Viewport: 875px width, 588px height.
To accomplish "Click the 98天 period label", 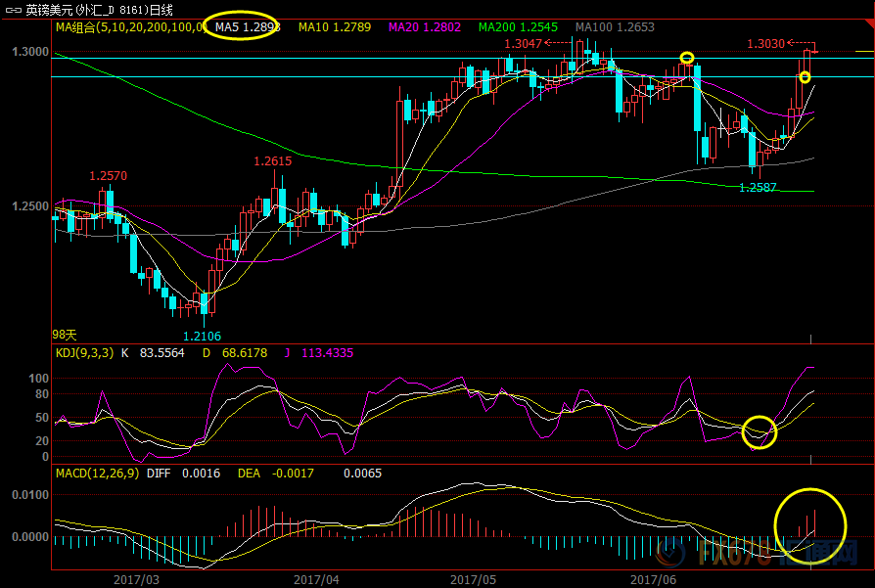I will [65, 335].
